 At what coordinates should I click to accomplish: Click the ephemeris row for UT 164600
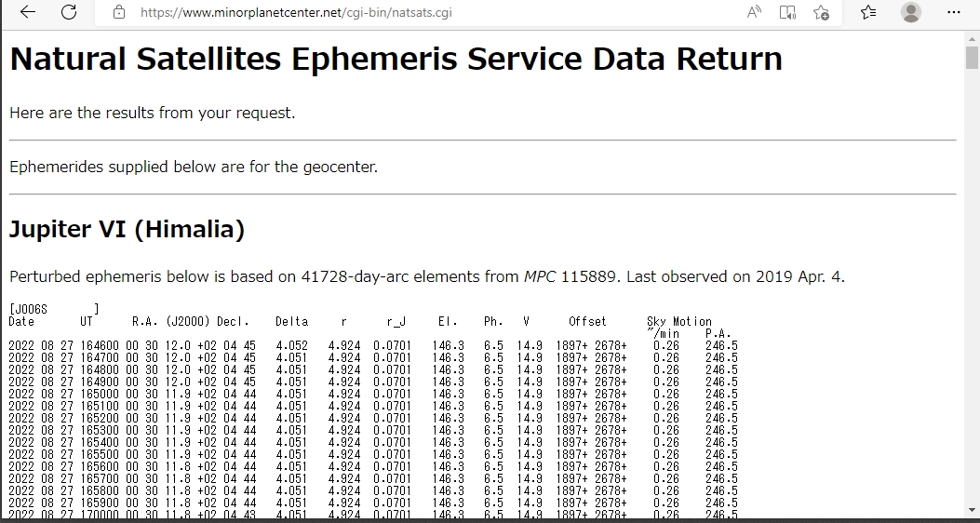373,345
